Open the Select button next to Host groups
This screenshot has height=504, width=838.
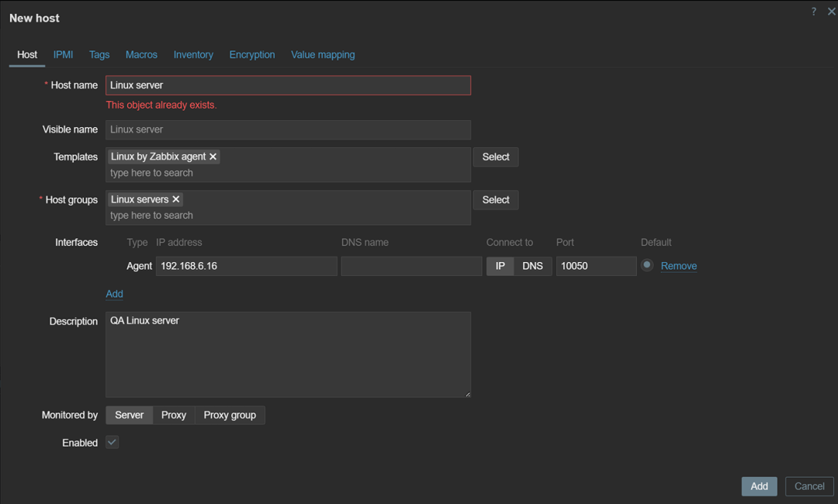[x=495, y=200]
